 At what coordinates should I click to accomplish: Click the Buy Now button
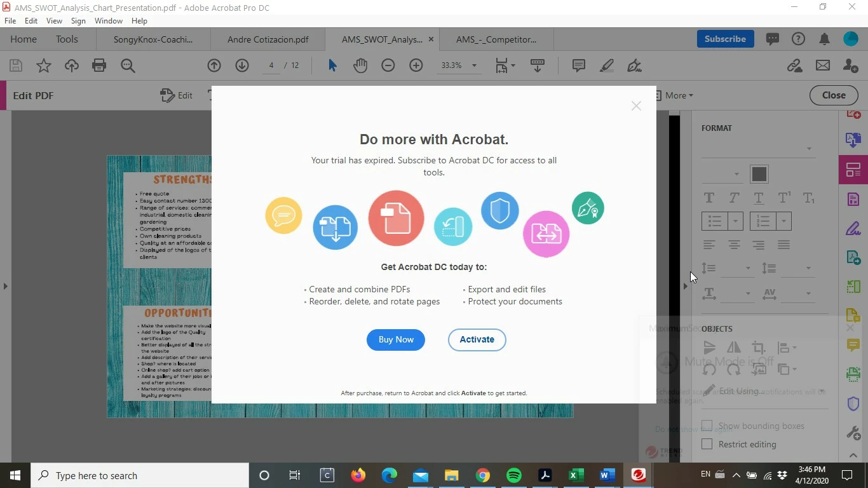(396, 339)
